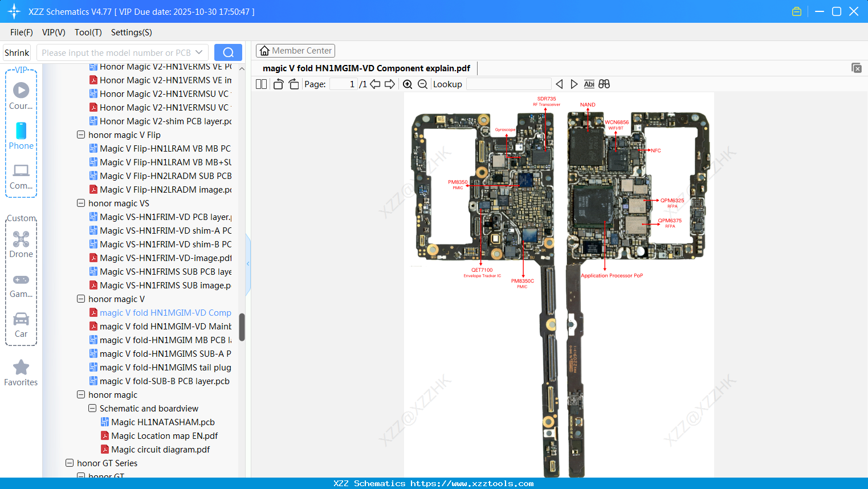Click the scrollbar up arrow in tree panel
868x489 pixels.
242,69
